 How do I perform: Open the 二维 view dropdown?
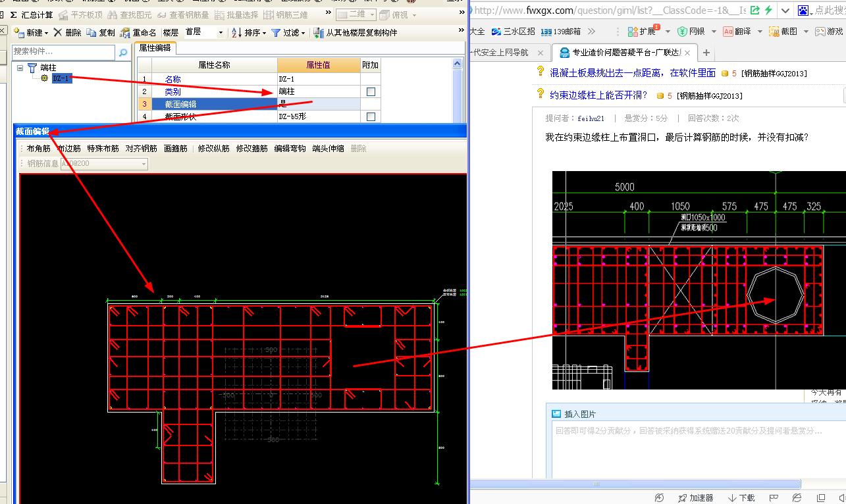(356, 14)
